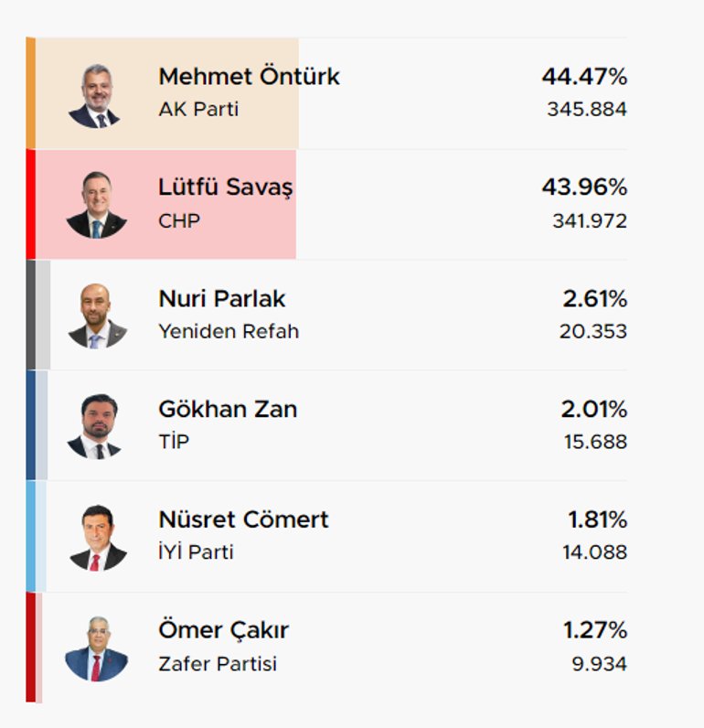This screenshot has width=704, height=728.
Task: Select the candidate name Mehmet Öntürk
Action: pyautogui.click(x=250, y=76)
